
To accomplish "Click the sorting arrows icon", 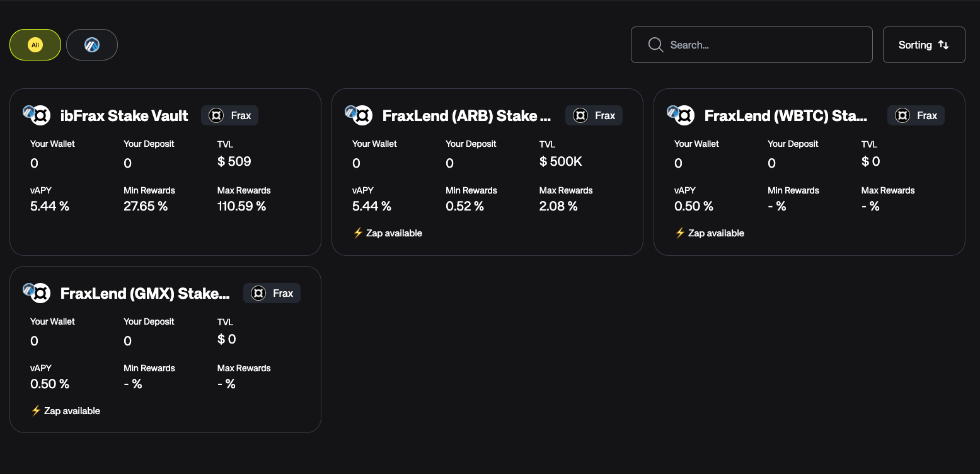I will click(943, 45).
